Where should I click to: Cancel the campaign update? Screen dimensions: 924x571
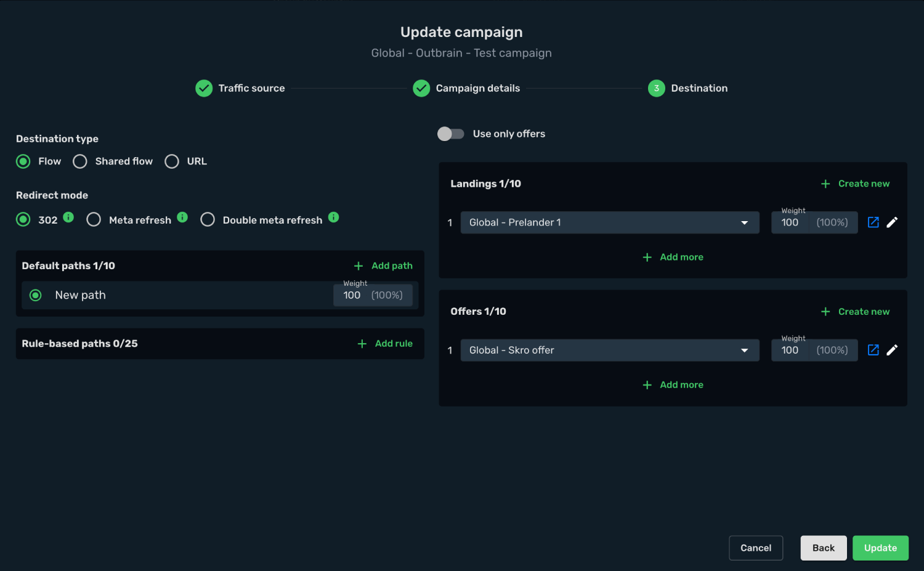pyautogui.click(x=756, y=548)
